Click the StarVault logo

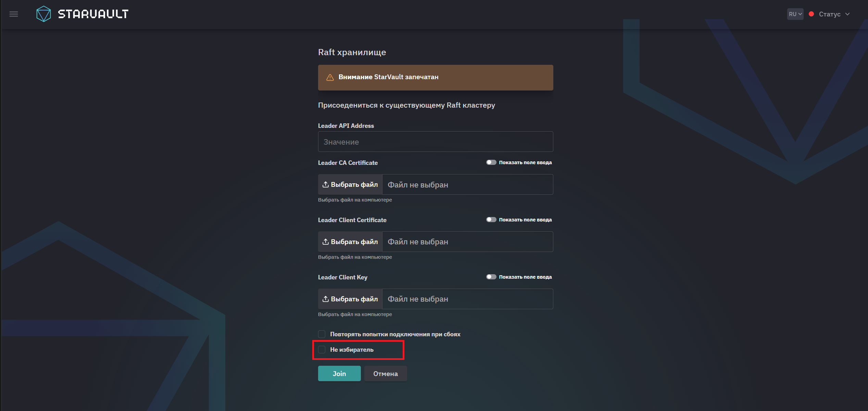[82, 14]
